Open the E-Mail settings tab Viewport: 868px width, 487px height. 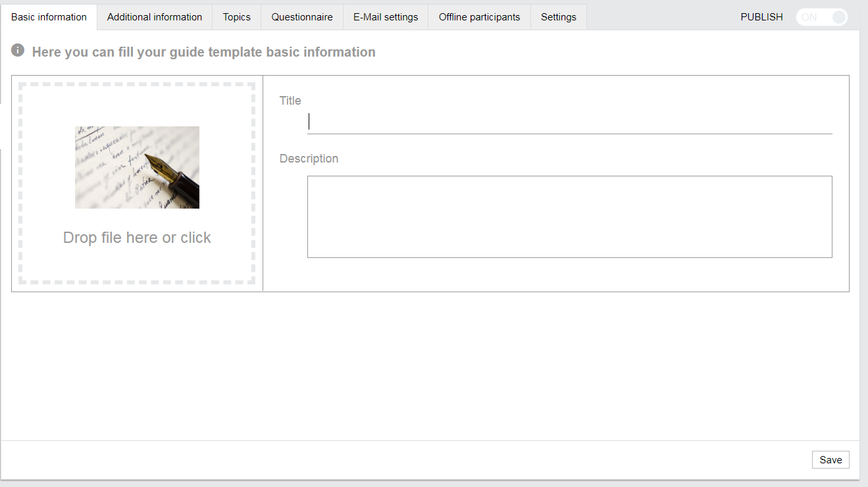386,17
